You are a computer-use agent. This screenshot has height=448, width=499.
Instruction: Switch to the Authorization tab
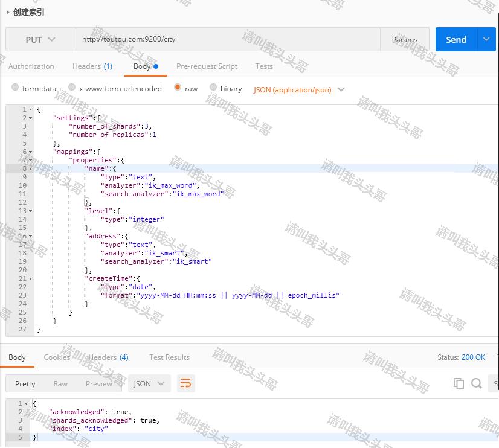[31, 66]
